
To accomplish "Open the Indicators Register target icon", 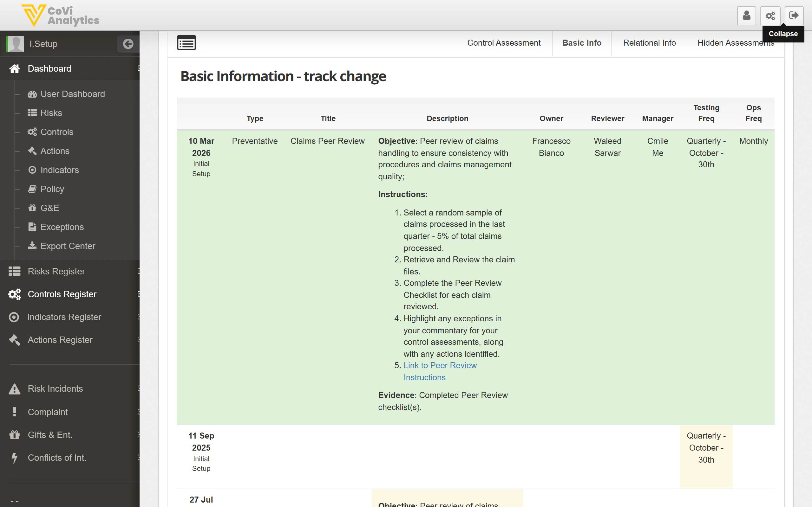I will click(x=14, y=317).
